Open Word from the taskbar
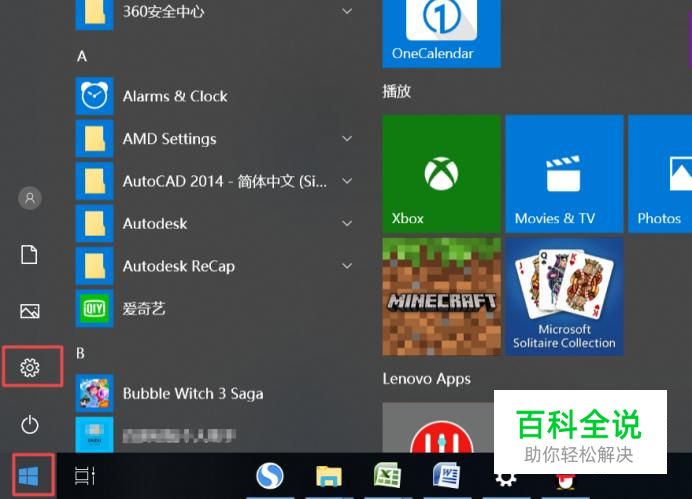This screenshot has width=692, height=499. pos(446,476)
